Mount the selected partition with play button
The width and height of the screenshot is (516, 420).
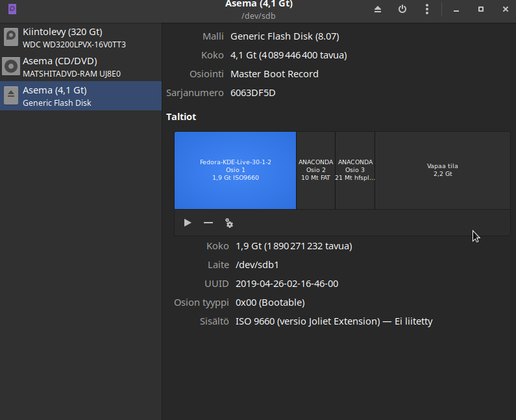point(188,223)
